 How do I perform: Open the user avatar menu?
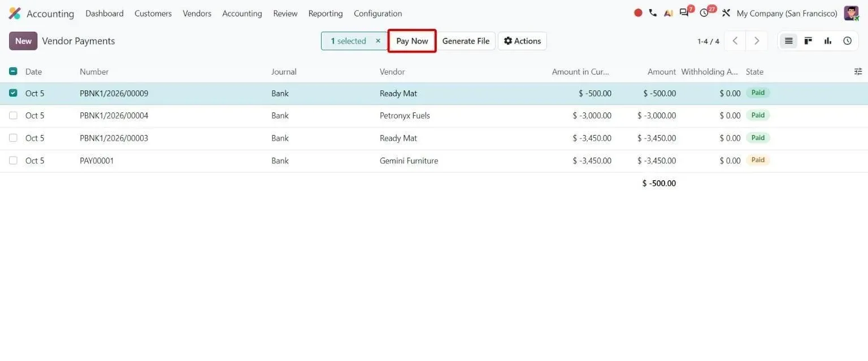click(851, 13)
